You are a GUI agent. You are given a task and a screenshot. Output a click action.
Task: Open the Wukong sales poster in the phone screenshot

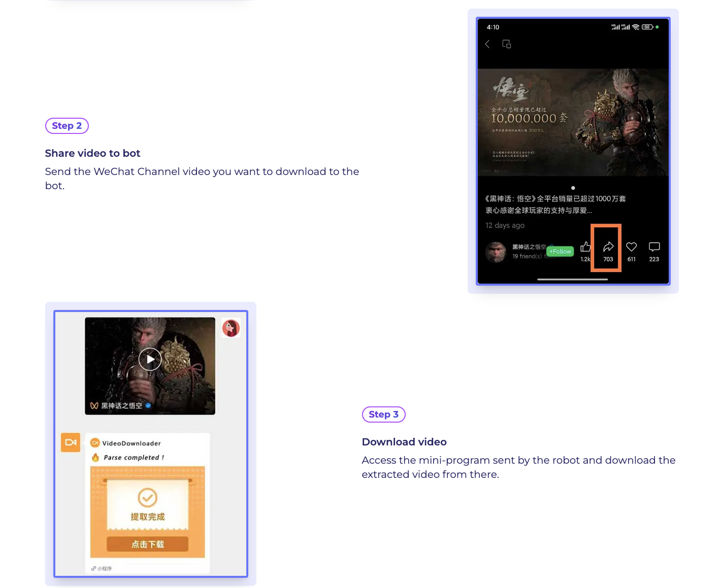click(x=573, y=122)
